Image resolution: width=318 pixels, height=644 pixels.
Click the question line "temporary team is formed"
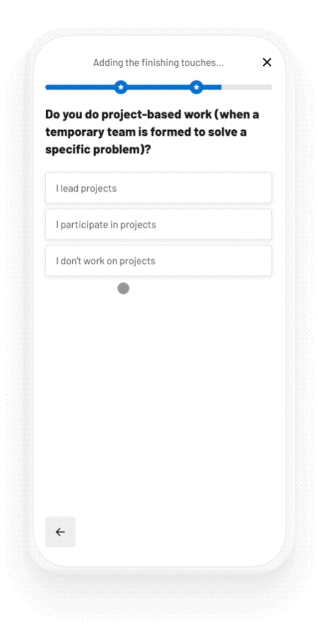(x=146, y=132)
